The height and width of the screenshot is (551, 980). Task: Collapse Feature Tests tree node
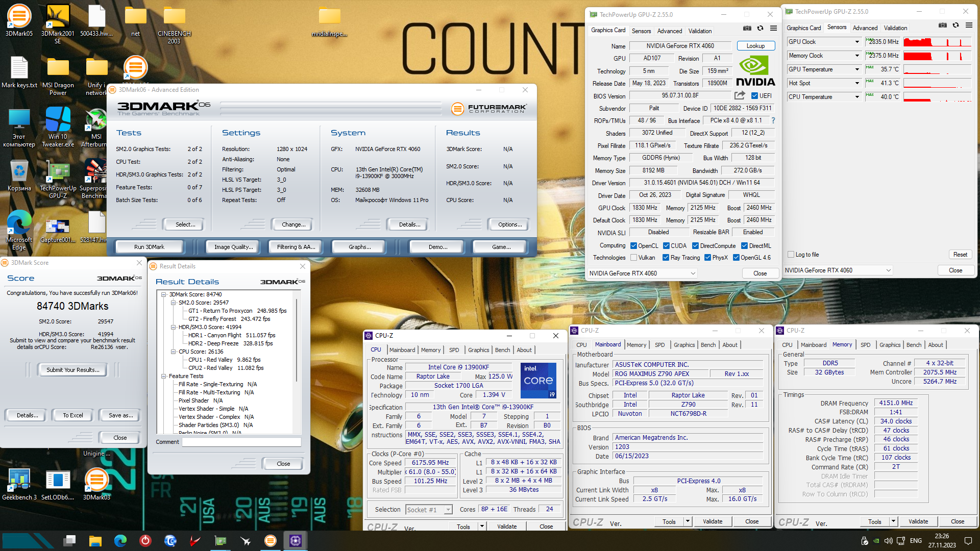(164, 376)
